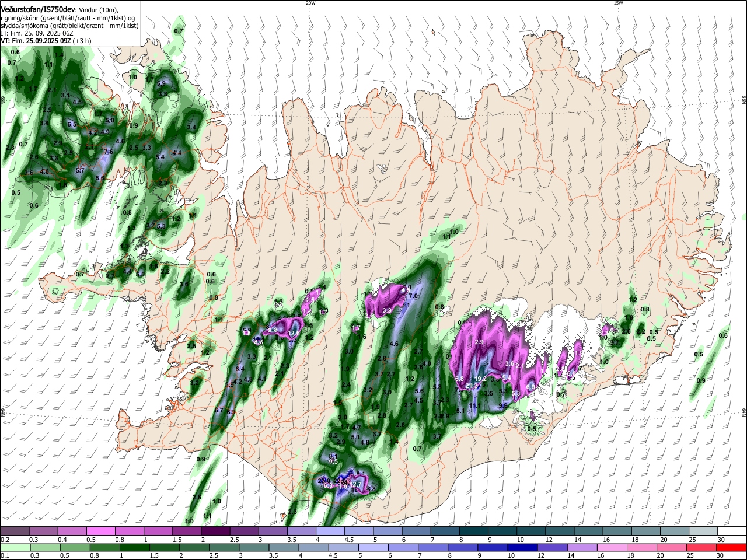Viewport: 747px width, 560px height.
Task: Pick rain legend swatch between 9 and 10
Action: pos(491,547)
